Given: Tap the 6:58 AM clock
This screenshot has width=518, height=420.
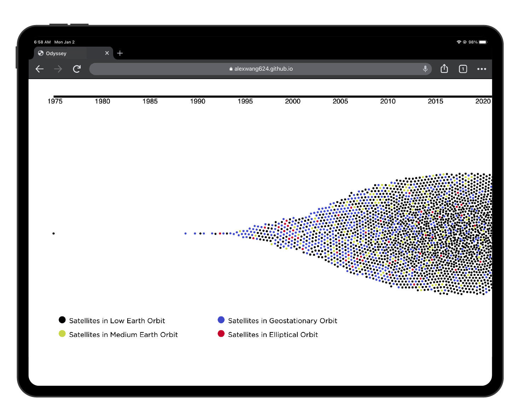Looking at the screenshot, I should tap(42, 42).
